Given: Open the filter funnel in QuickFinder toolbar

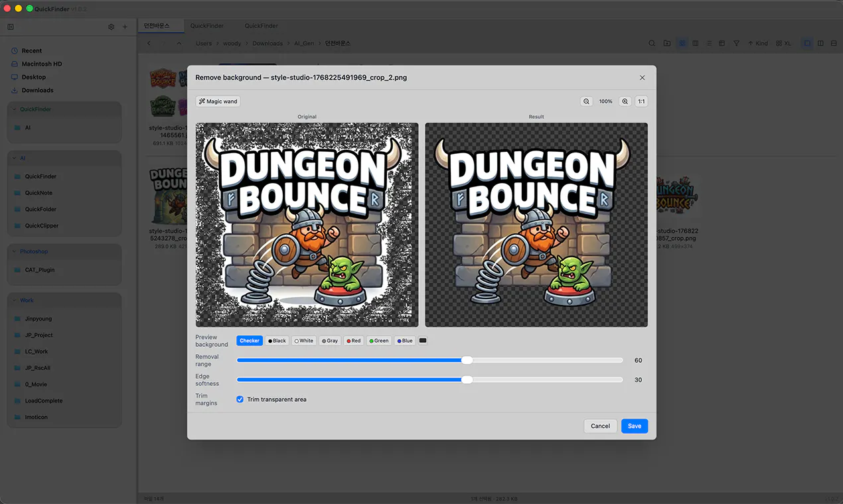Looking at the screenshot, I should (x=736, y=44).
